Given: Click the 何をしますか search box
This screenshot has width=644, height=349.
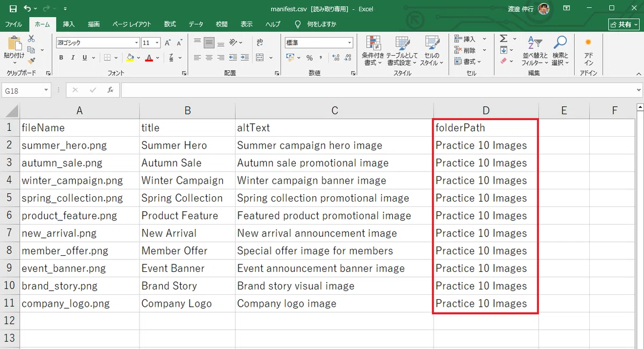Looking at the screenshot, I should pyautogui.click(x=321, y=24).
